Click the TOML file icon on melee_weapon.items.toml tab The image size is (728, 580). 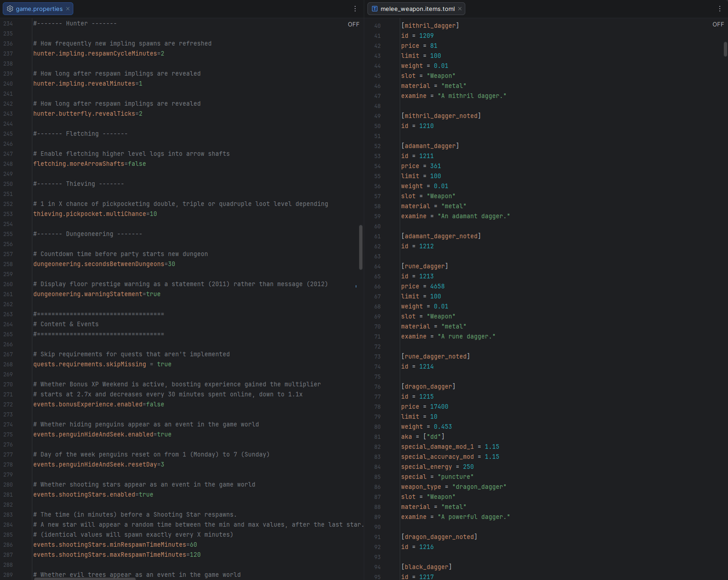375,9
